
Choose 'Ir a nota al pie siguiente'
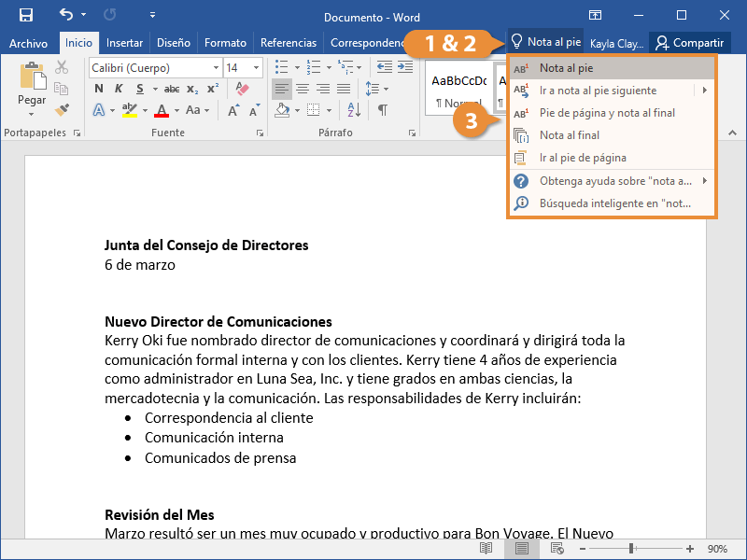point(612,91)
